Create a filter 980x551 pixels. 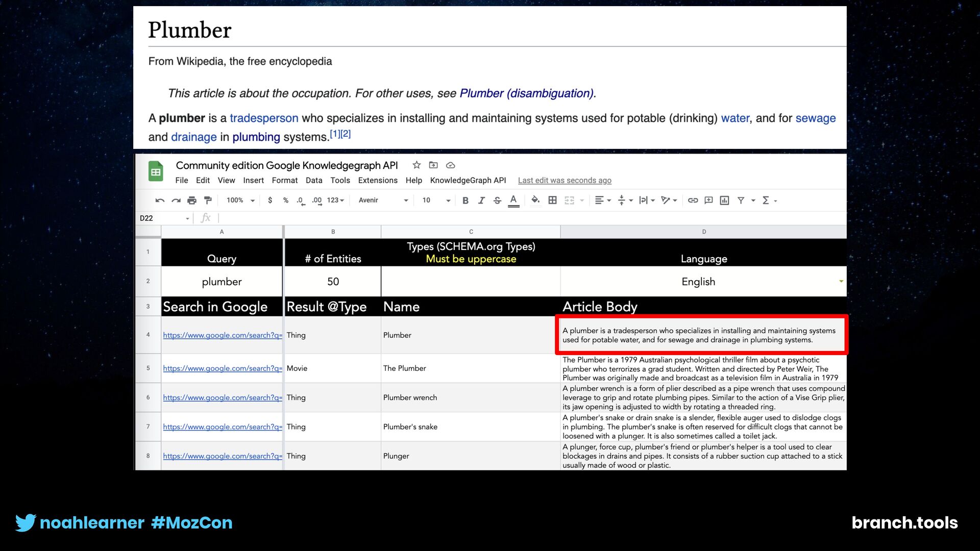[x=741, y=201]
